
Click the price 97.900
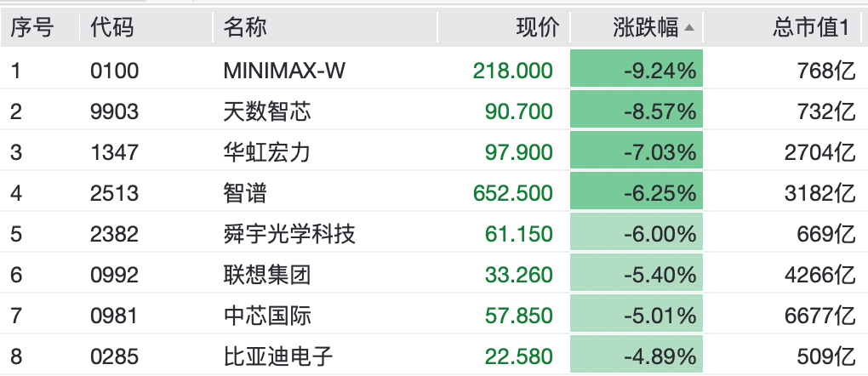519,152
